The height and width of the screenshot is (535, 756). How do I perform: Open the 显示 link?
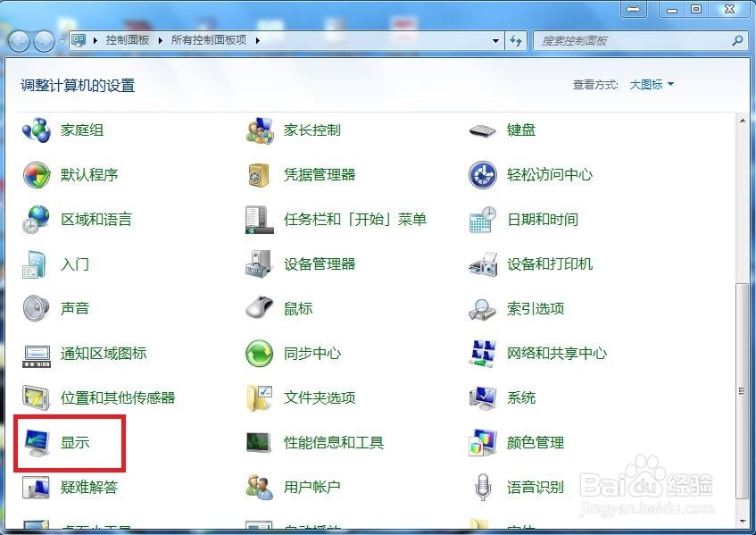(75, 442)
